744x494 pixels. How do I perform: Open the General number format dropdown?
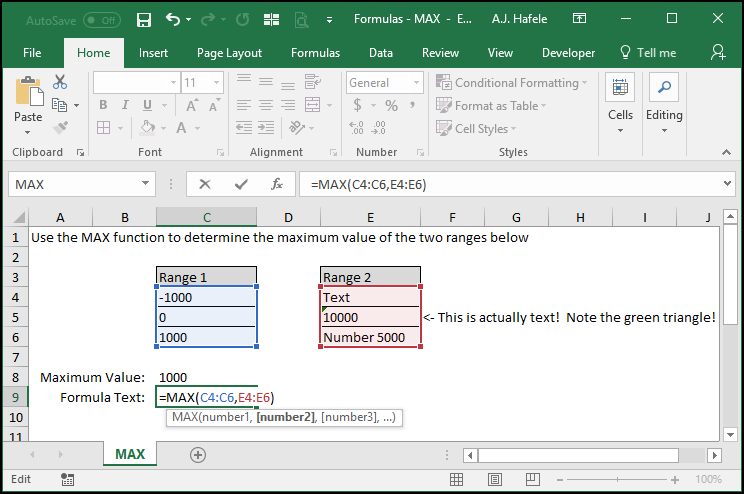tap(416, 83)
